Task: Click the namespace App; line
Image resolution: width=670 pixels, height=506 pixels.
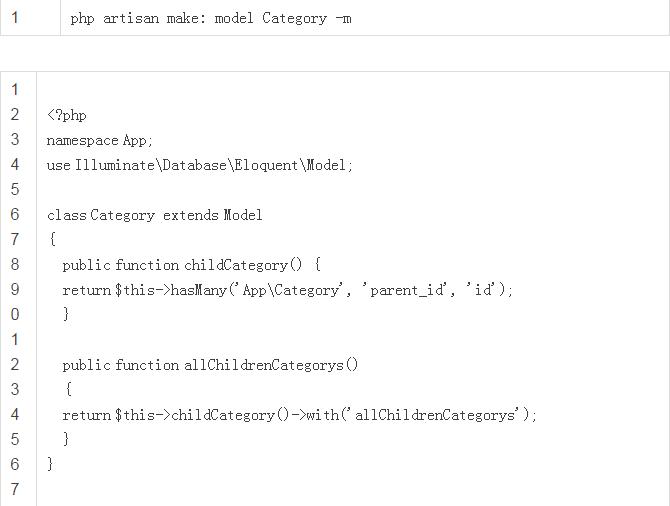Action: pos(99,140)
